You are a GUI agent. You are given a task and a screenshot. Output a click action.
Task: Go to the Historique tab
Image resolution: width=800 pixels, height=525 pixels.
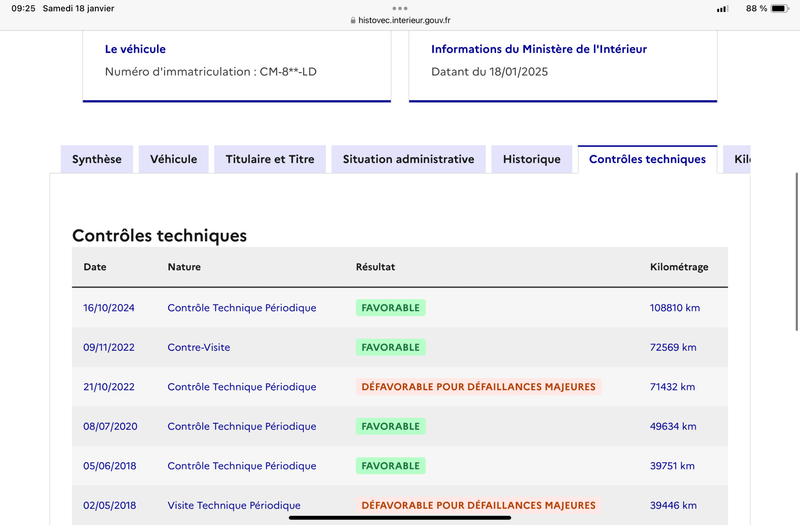532,159
